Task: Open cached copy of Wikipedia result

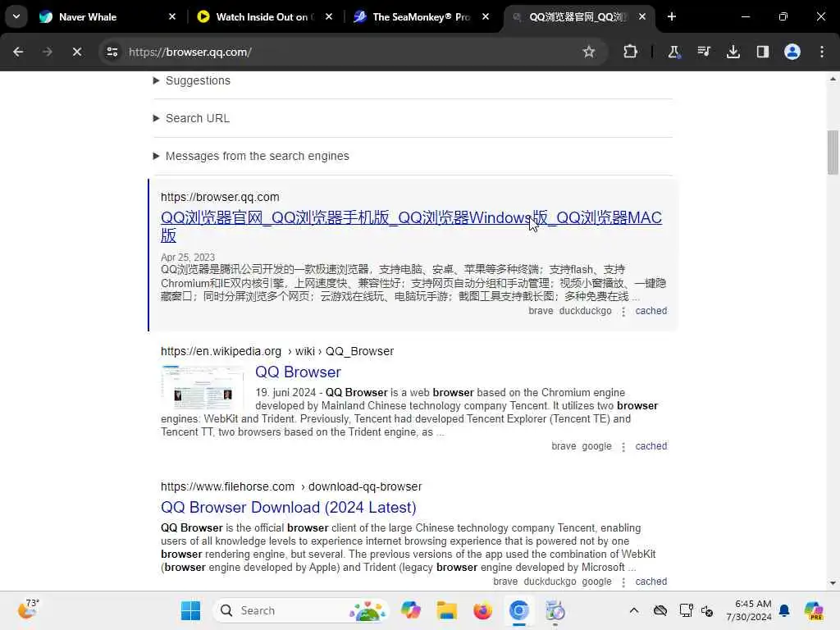Action: point(651,446)
